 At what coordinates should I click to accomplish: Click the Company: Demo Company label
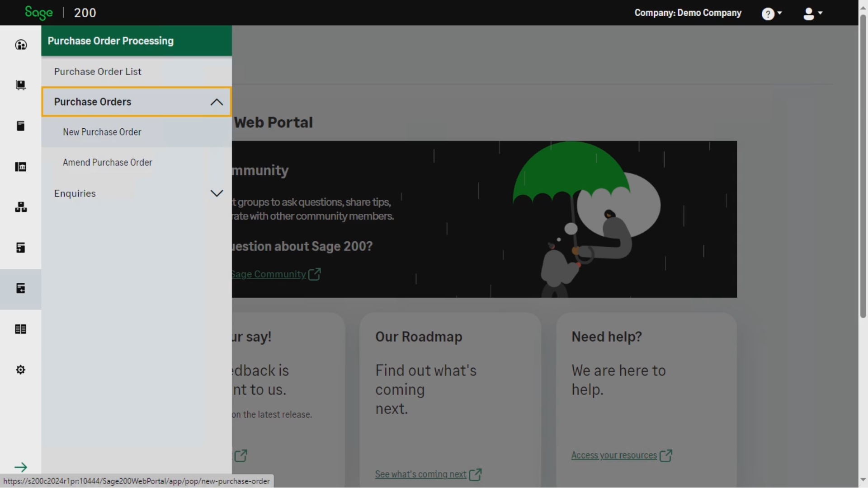pos(688,13)
